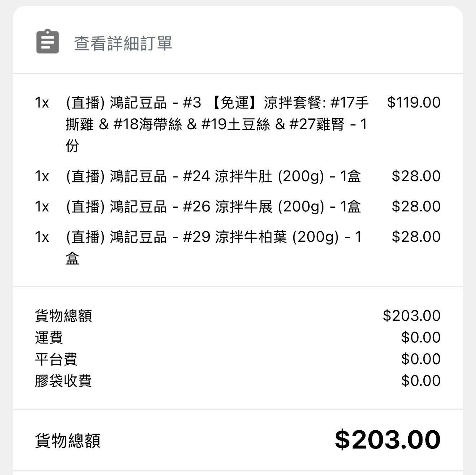Click the $0.00 amount next to 運費

421,337
